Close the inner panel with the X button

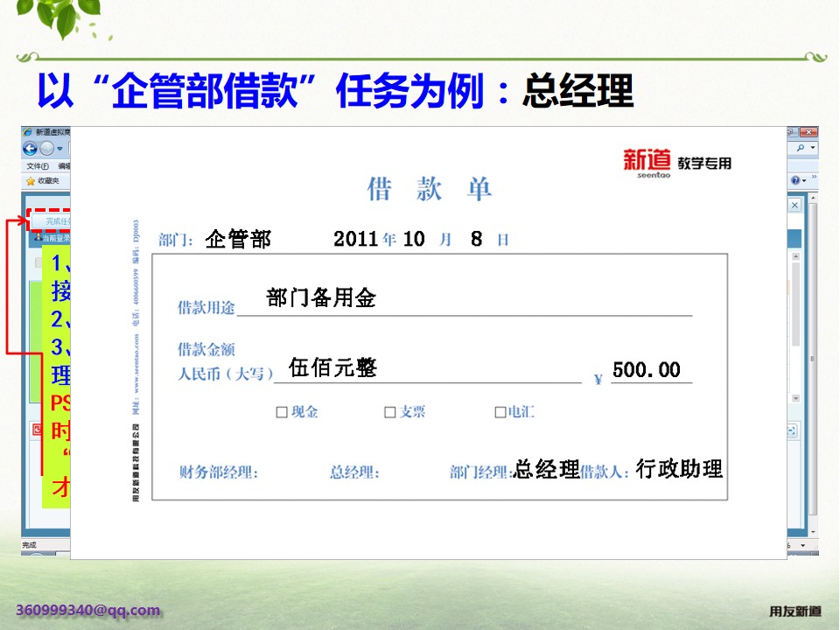point(795,205)
